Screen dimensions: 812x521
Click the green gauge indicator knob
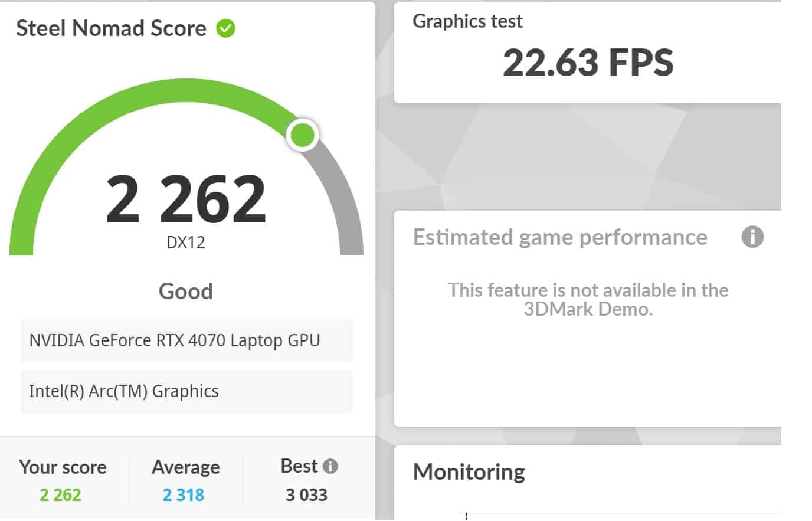[303, 135]
